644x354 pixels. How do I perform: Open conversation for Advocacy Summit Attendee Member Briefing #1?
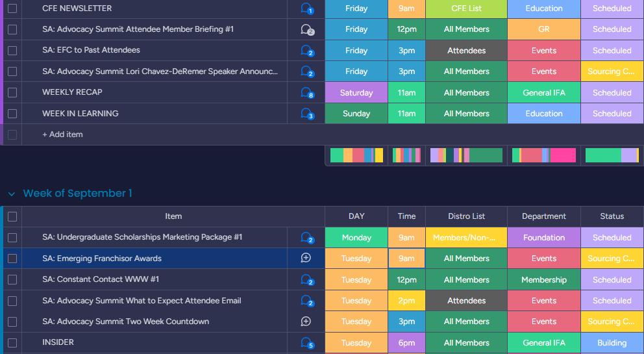(x=306, y=29)
